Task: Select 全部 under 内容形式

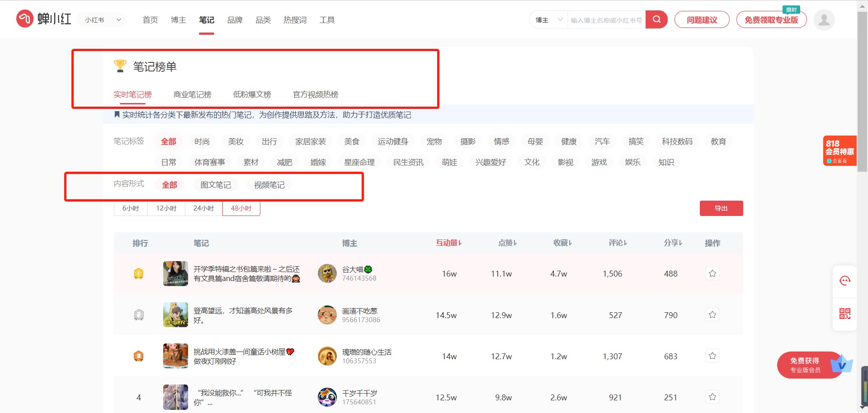Action: 170,185
